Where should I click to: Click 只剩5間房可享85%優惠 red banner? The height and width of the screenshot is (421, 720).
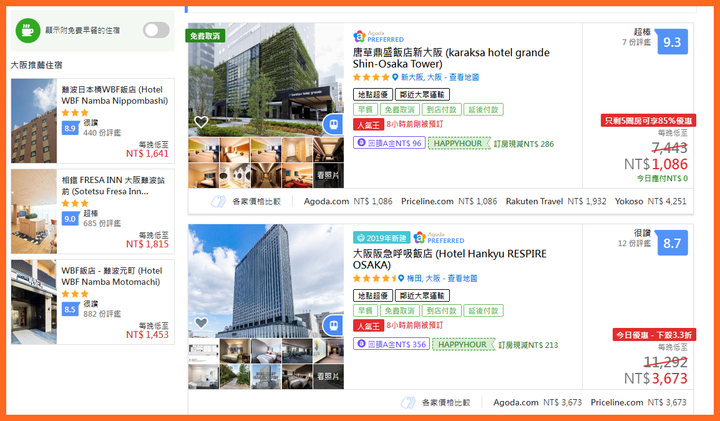[648, 120]
